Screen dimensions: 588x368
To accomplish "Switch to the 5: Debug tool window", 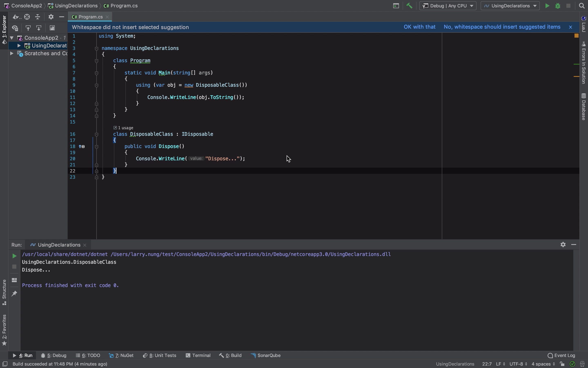I will (54, 356).
